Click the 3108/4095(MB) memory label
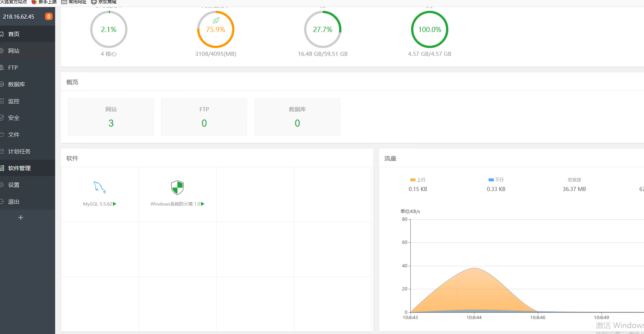Image resolution: width=644 pixels, height=334 pixels. pyautogui.click(x=216, y=54)
